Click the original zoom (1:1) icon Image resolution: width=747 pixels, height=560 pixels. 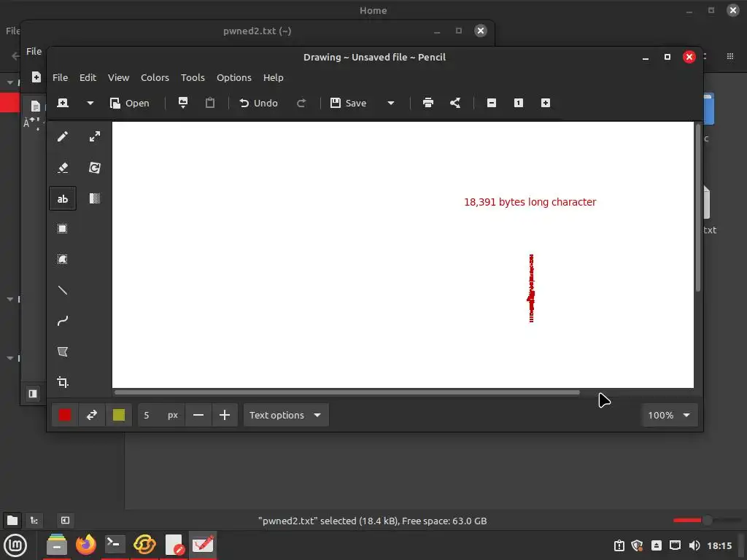[x=519, y=103]
